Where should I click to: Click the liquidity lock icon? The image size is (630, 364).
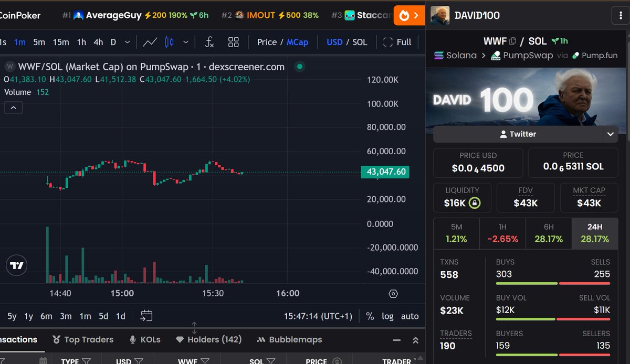click(x=475, y=202)
